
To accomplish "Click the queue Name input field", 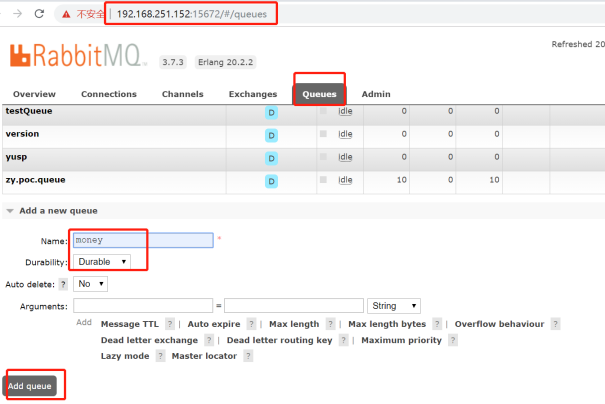I will tap(142, 240).
